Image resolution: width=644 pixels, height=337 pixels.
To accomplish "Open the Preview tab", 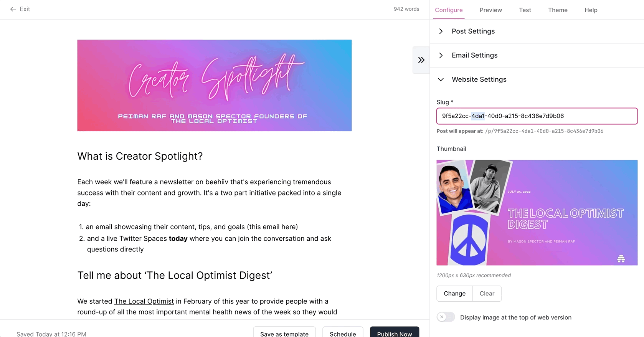I will [x=490, y=10].
